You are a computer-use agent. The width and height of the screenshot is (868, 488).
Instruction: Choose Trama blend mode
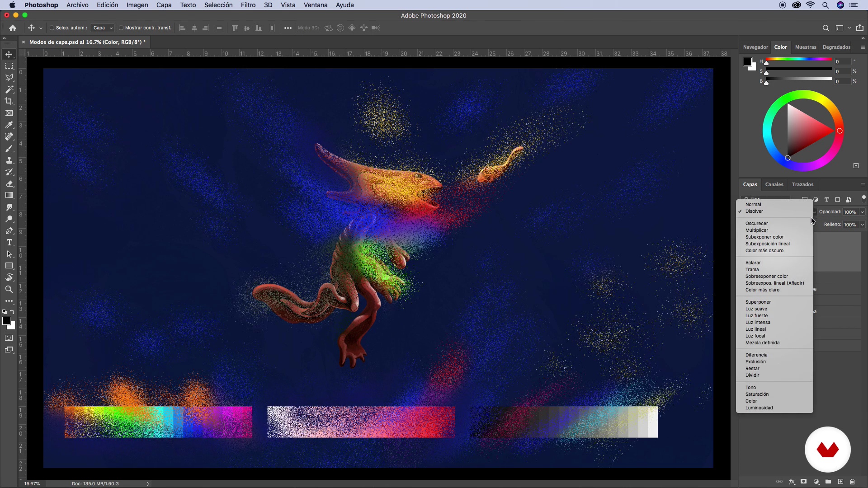(x=752, y=270)
